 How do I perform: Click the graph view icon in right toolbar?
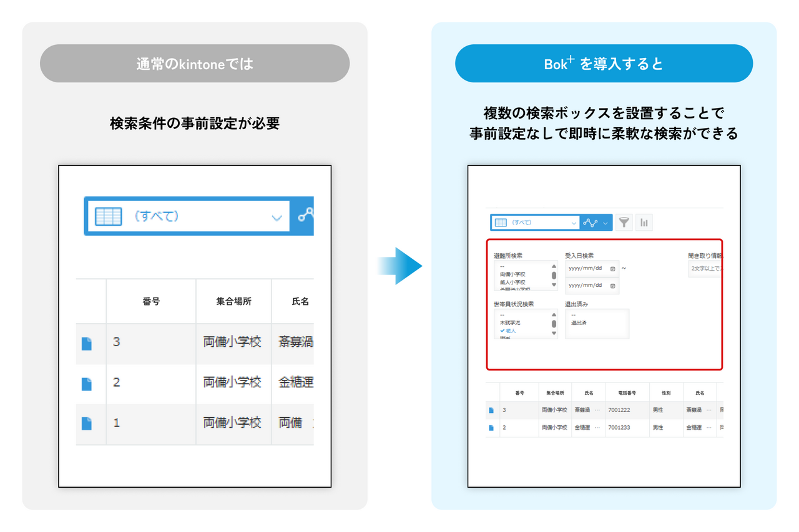591,222
